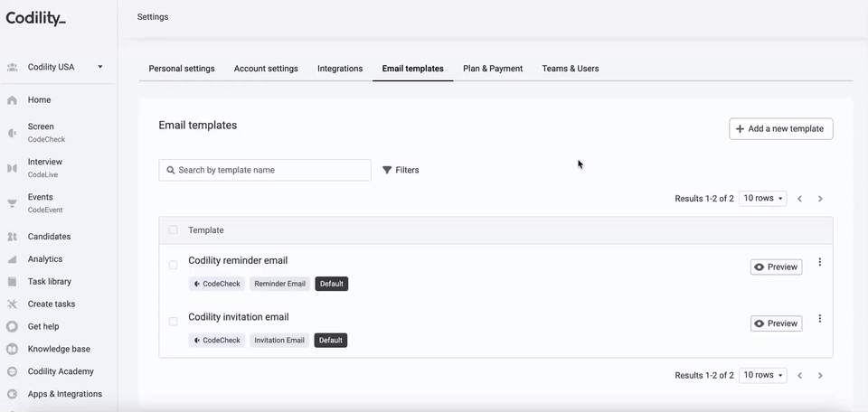Click the Screen CodeCheck sidebar icon
This screenshot has width=868, height=412.
(x=12, y=133)
